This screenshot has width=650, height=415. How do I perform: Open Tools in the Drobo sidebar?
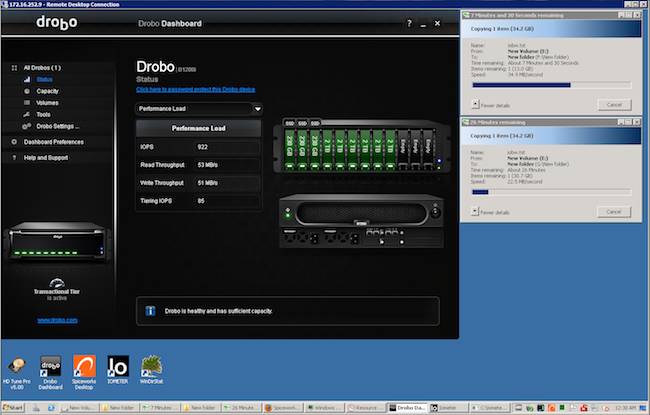click(x=43, y=114)
